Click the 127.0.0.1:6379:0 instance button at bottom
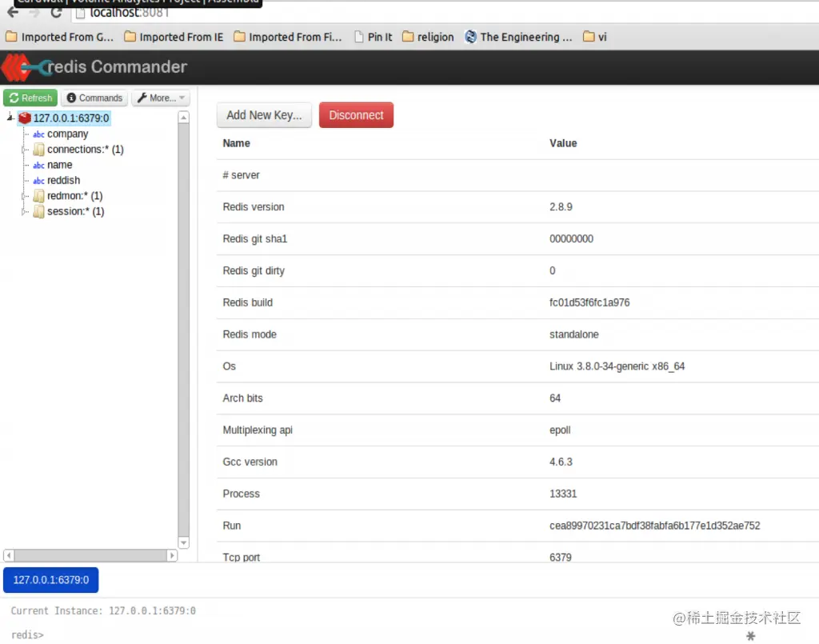Image resolution: width=819 pixels, height=644 pixels. coord(50,579)
